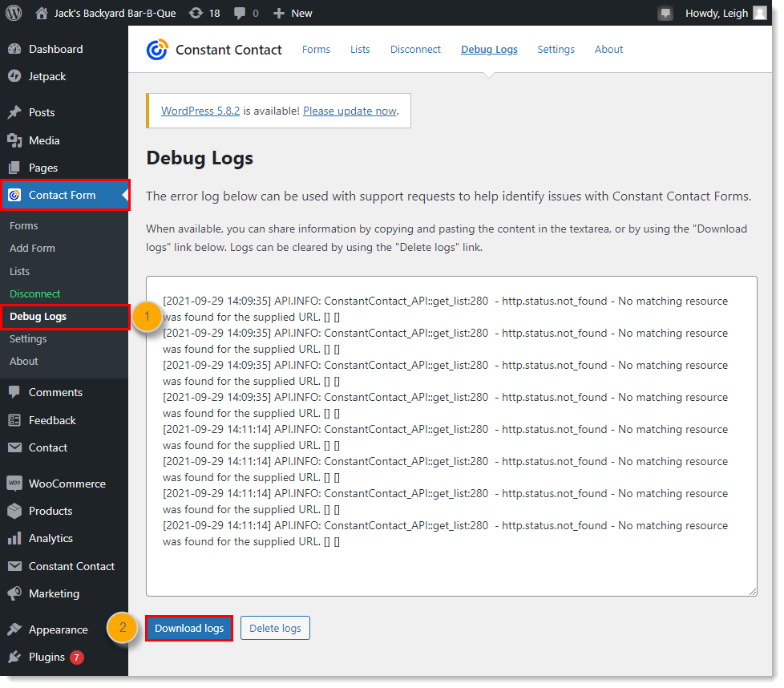Open the updates icon showing 18
784x688 pixels.
[196, 13]
